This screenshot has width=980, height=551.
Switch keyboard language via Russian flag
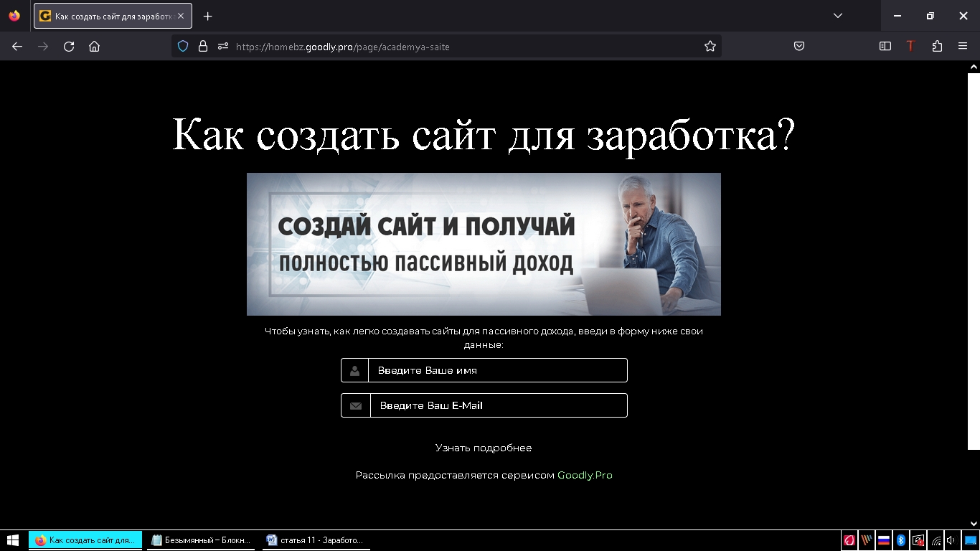click(x=884, y=540)
